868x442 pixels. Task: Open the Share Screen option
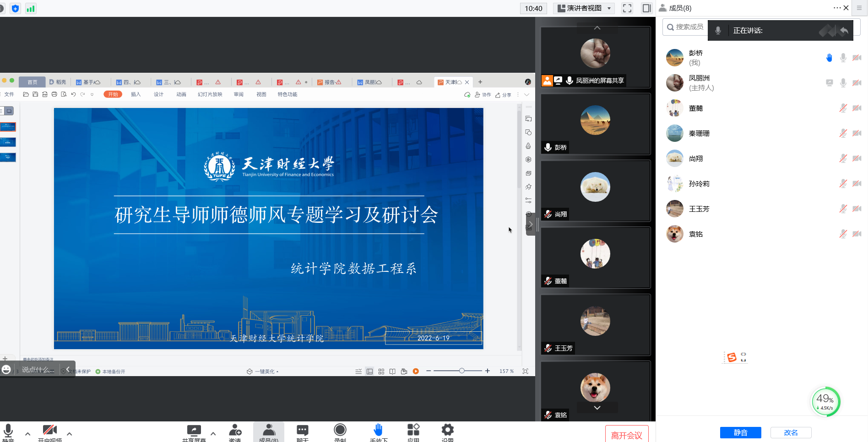tap(194, 432)
